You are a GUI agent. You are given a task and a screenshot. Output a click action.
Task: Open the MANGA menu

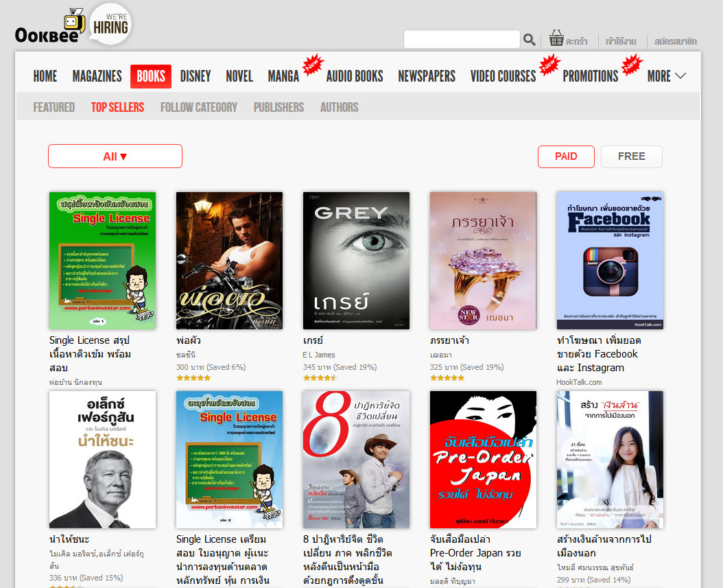[283, 76]
